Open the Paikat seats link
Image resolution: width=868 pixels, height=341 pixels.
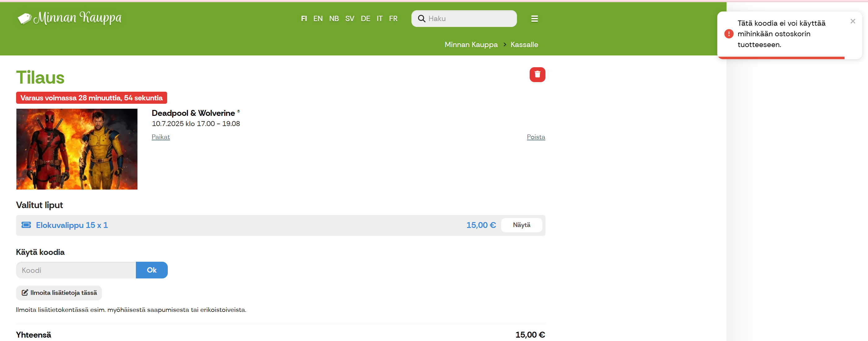click(160, 137)
